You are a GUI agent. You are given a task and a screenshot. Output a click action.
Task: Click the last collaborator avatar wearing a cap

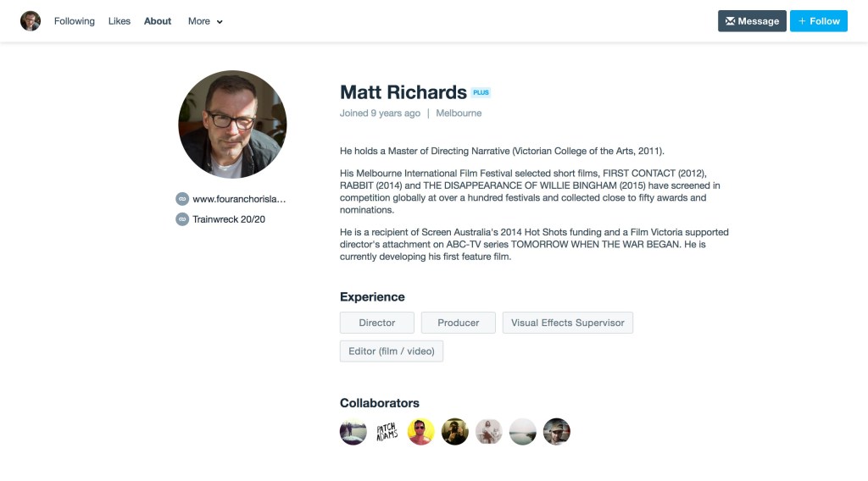[x=557, y=432]
